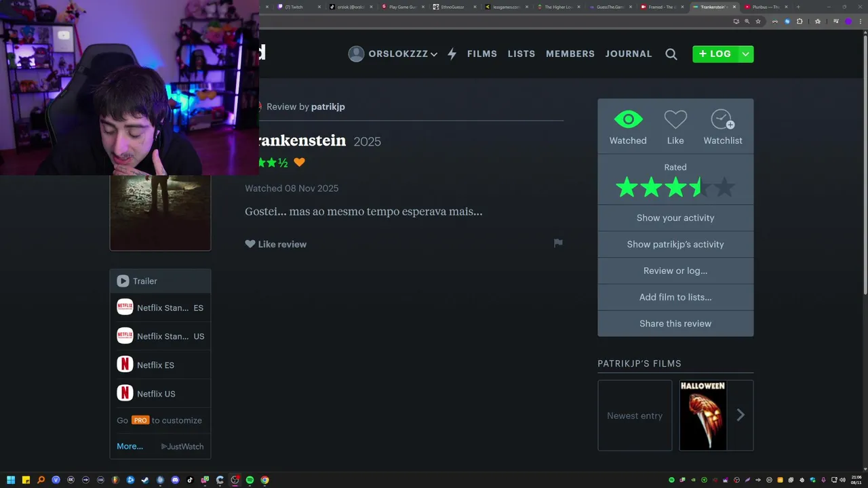The height and width of the screenshot is (488, 868).
Task: Click the lightning bolt activity icon
Action: point(452,54)
